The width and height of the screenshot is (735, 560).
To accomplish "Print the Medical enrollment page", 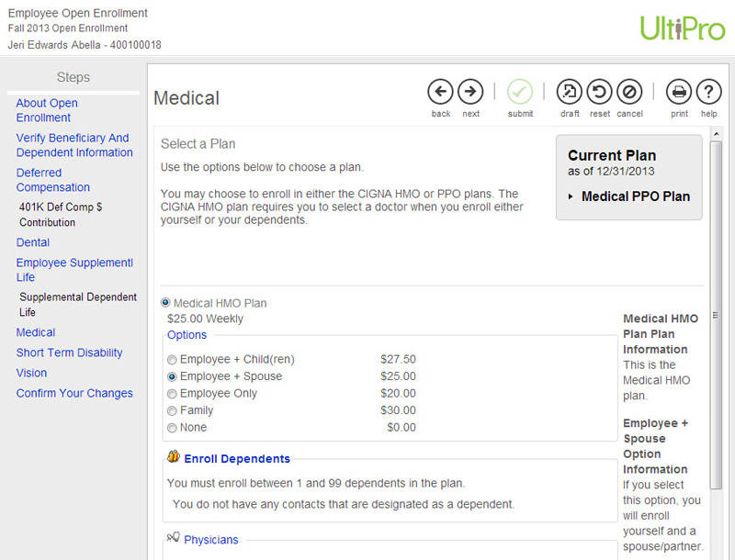I will pyautogui.click(x=679, y=92).
